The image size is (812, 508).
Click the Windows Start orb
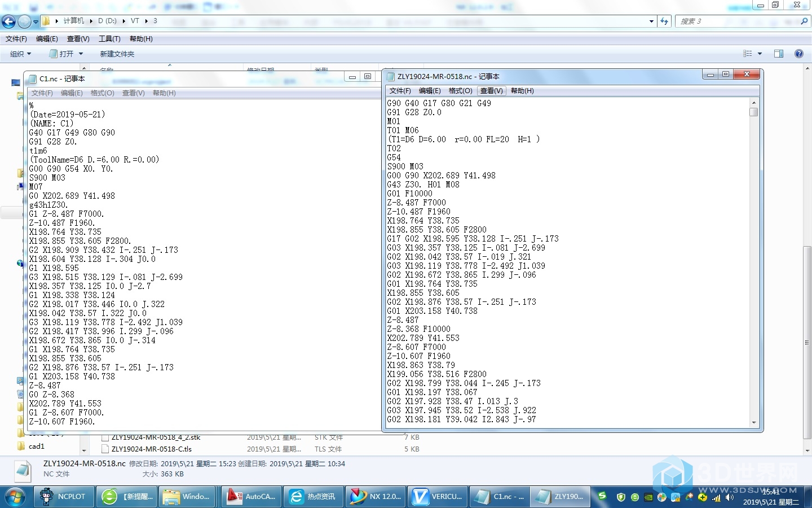point(15,497)
